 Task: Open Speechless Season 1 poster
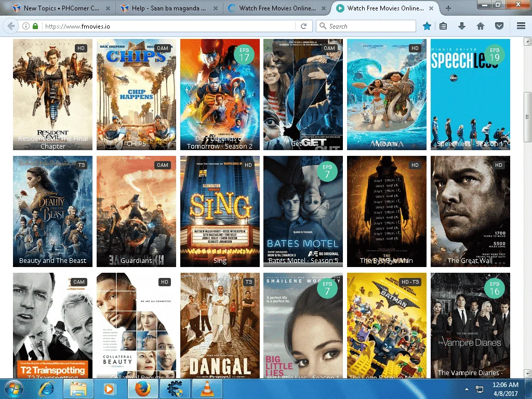coord(470,95)
